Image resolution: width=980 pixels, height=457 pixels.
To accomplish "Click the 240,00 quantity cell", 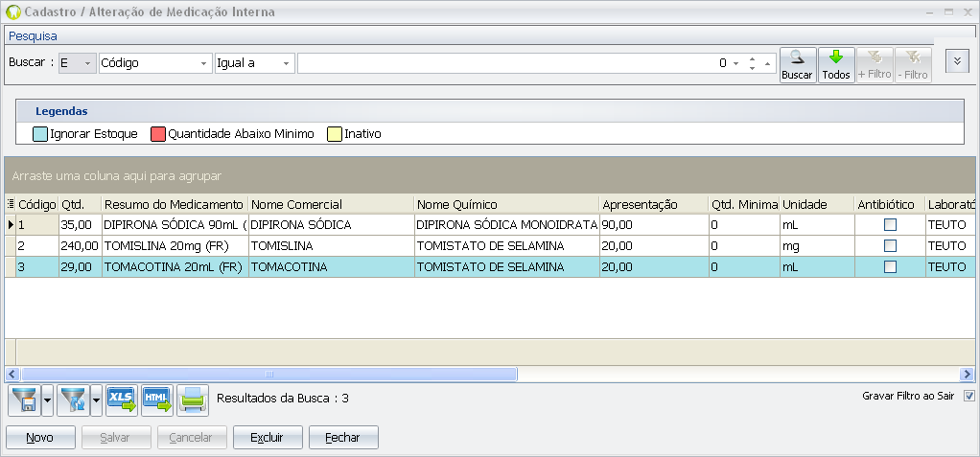I will pyautogui.click(x=80, y=246).
